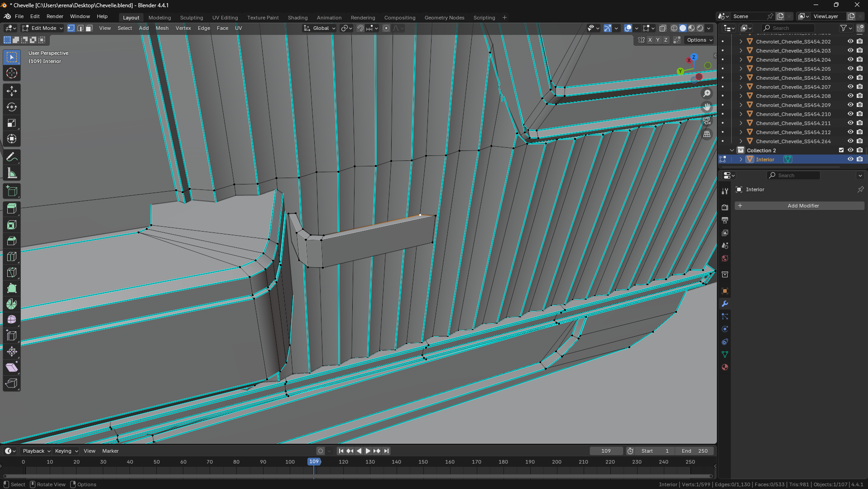The width and height of the screenshot is (868, 489).
Task: Select the Add Cube tool
Action: tap(12, 191)
